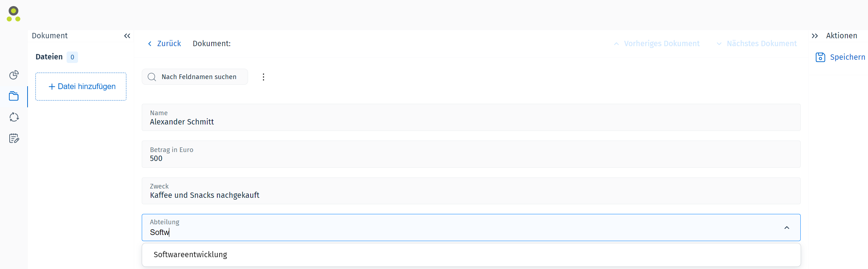Select the folders icon in sidebar
Viewport: 868px width, 269px height.
click(x=14, y=96)
